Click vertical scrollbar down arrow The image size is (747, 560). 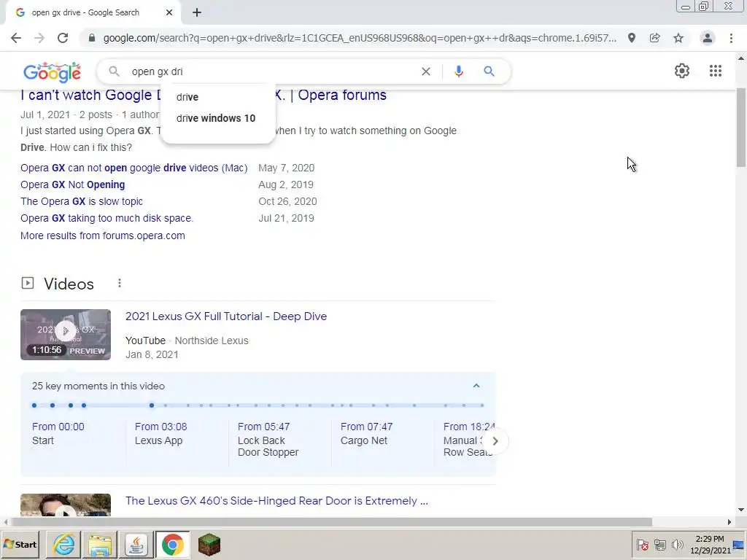[741, 510]
